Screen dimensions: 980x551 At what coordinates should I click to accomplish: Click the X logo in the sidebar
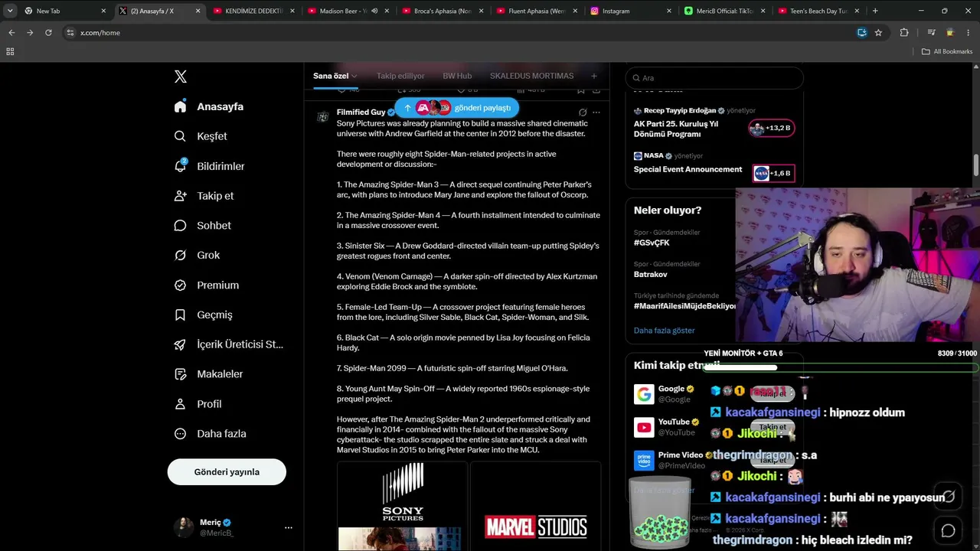pyautogui.click(x=181, y=77)
